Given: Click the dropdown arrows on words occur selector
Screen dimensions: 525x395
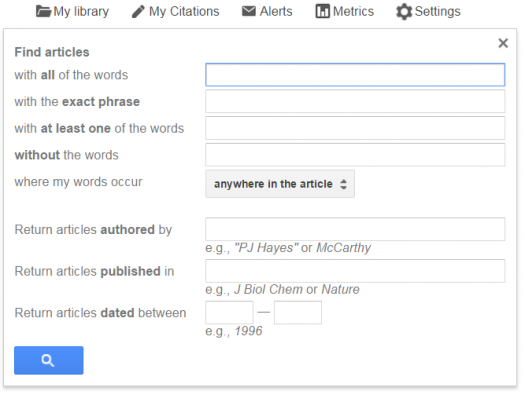Looking at the screenshot, I should pos(343,184).
